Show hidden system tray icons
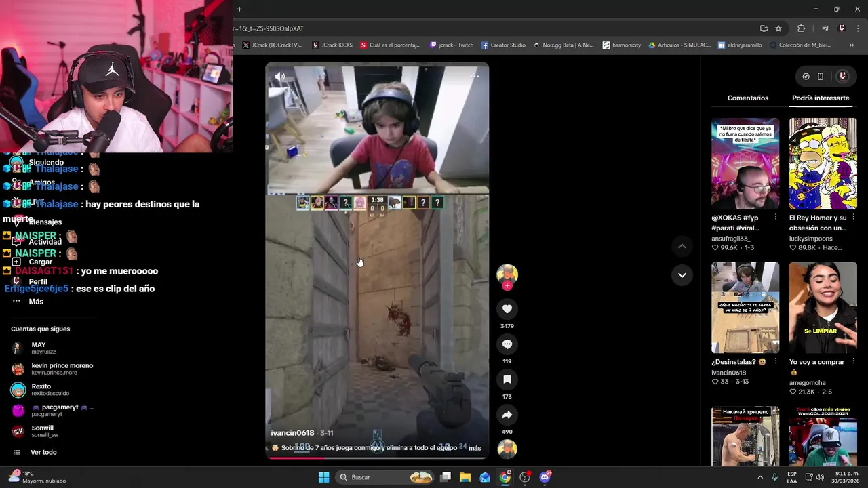 point(760,477)
